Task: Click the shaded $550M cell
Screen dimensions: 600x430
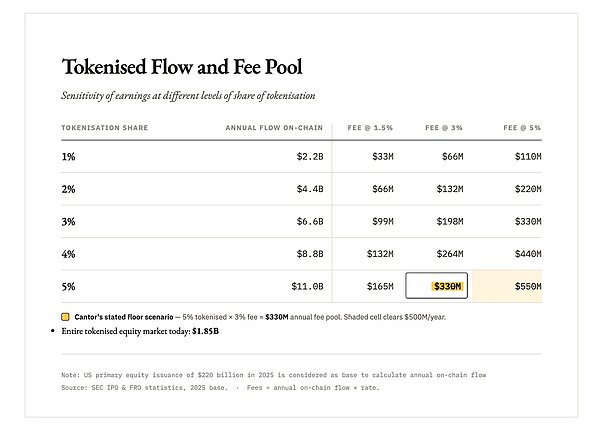Action: (x=507, y=286)
